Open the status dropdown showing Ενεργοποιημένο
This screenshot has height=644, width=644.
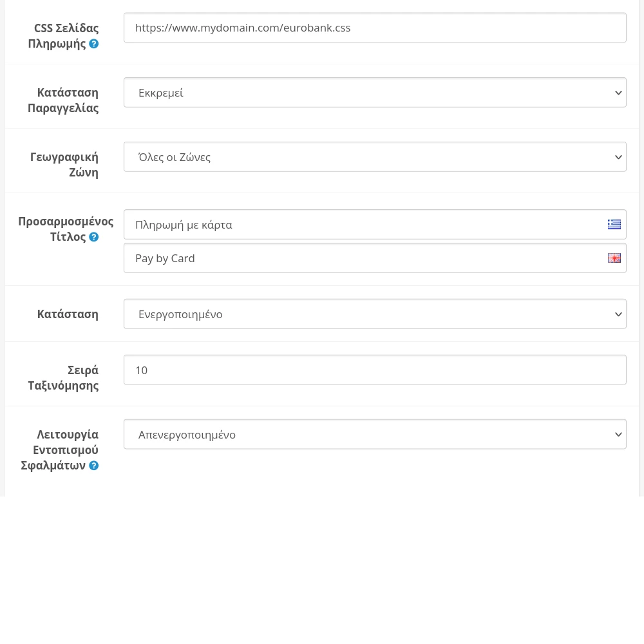click(375, 314)
